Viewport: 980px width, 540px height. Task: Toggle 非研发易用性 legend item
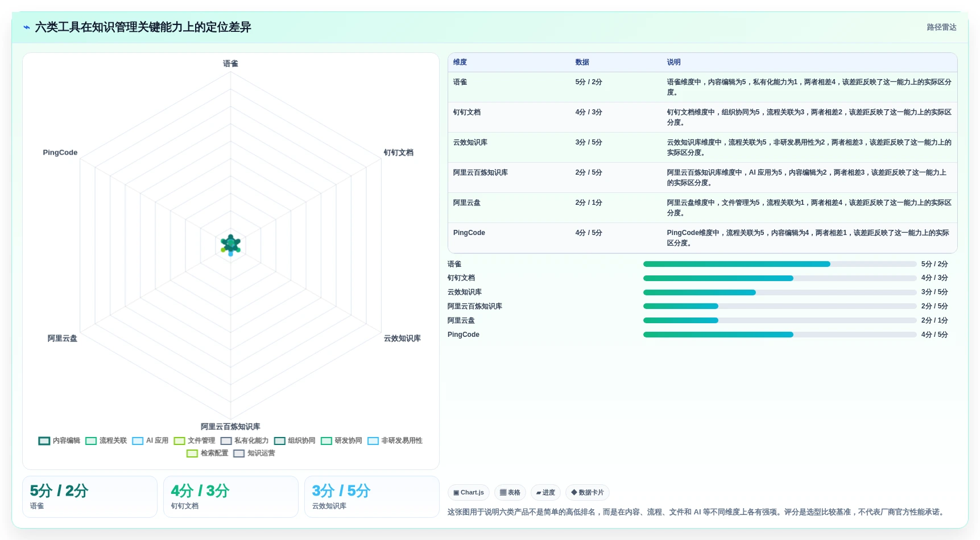point(395,441)
